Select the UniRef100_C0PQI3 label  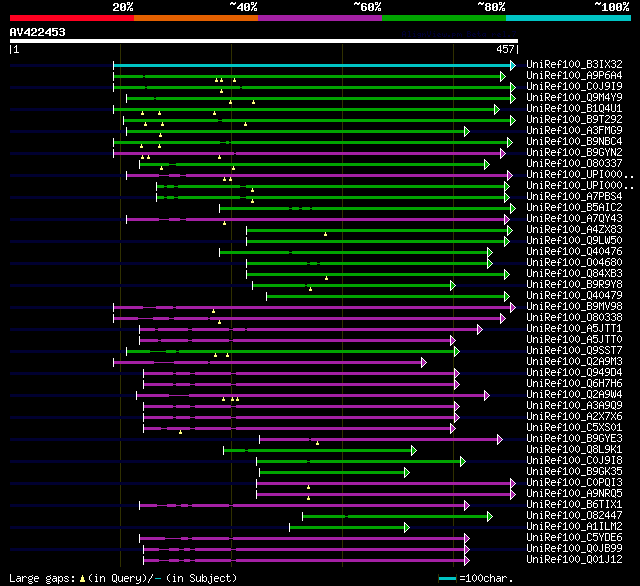click(574, 483)
